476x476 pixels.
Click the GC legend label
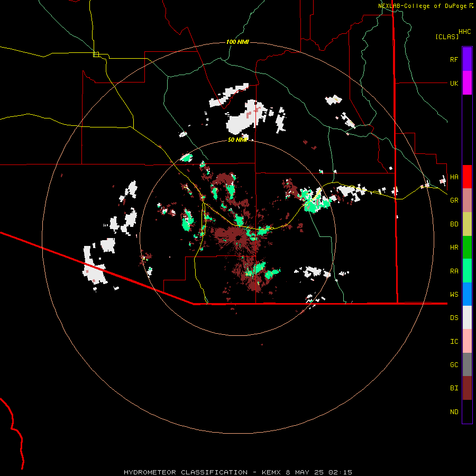click(x=454, y=365)
